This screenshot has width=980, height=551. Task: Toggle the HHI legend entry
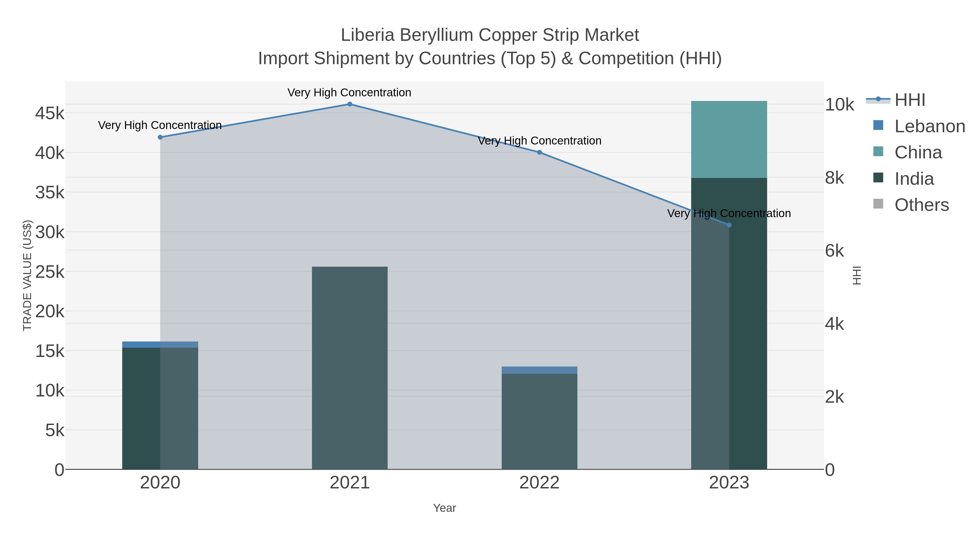click(896, 100)
